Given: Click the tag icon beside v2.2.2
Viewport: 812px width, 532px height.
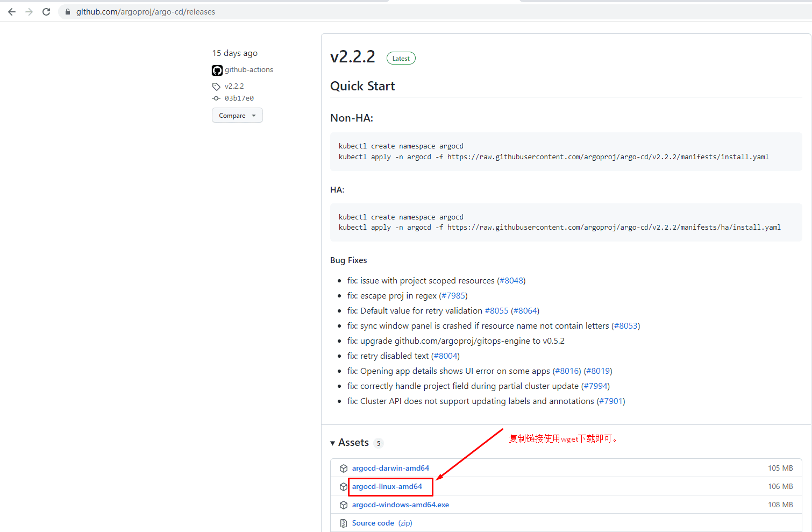Looking at the screenshot, I should click(216, 87).
